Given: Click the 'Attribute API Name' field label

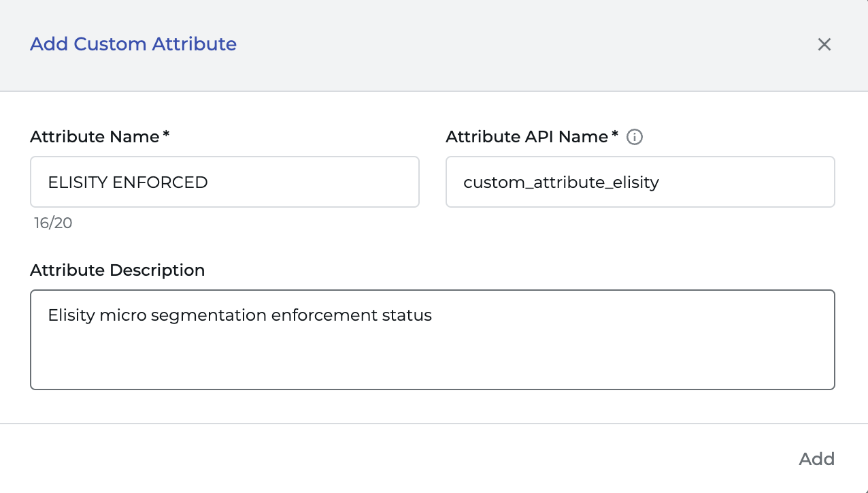Looking at the screenshot, I should pos(527,137).
